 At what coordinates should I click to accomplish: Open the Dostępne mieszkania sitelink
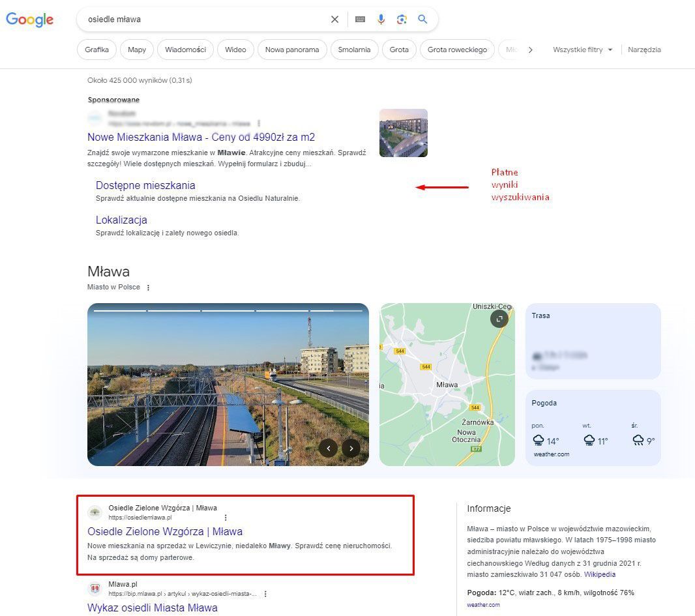click(145, 185)
